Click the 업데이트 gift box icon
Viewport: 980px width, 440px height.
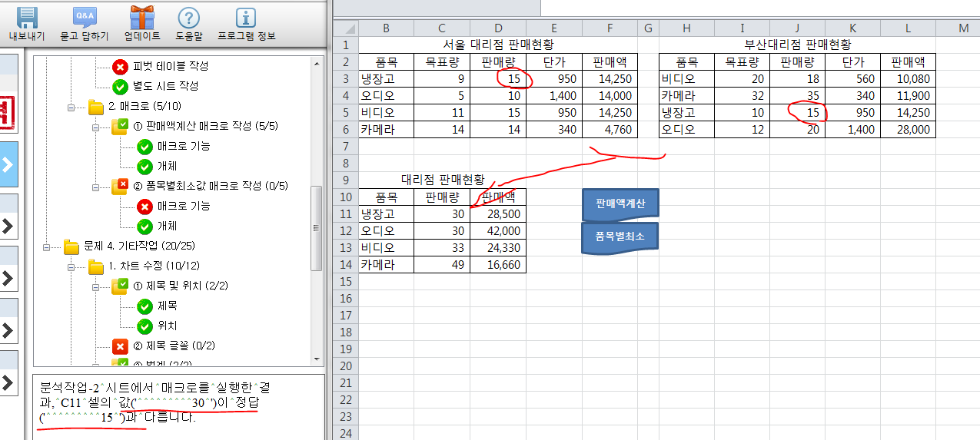(x=142, y=18)
